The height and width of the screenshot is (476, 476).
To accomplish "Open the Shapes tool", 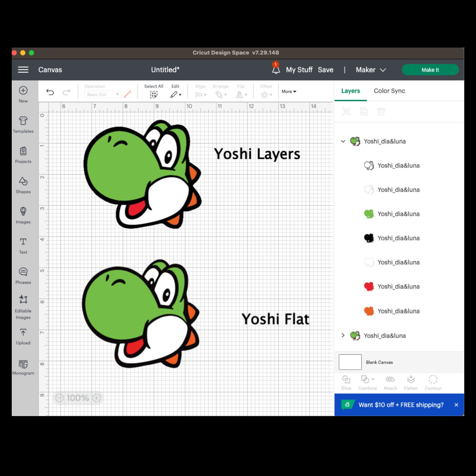I will click(23, 185).
